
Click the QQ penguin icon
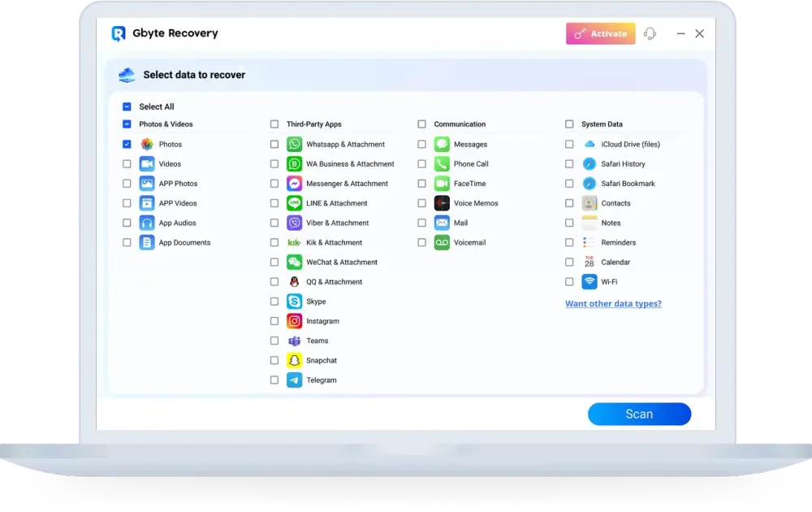click(x=294, y=282)
